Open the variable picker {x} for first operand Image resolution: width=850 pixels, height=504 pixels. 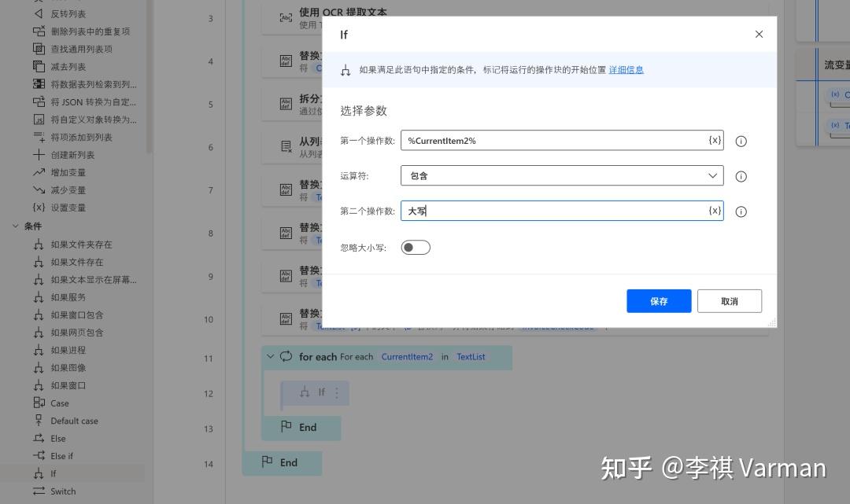(714, 140)
